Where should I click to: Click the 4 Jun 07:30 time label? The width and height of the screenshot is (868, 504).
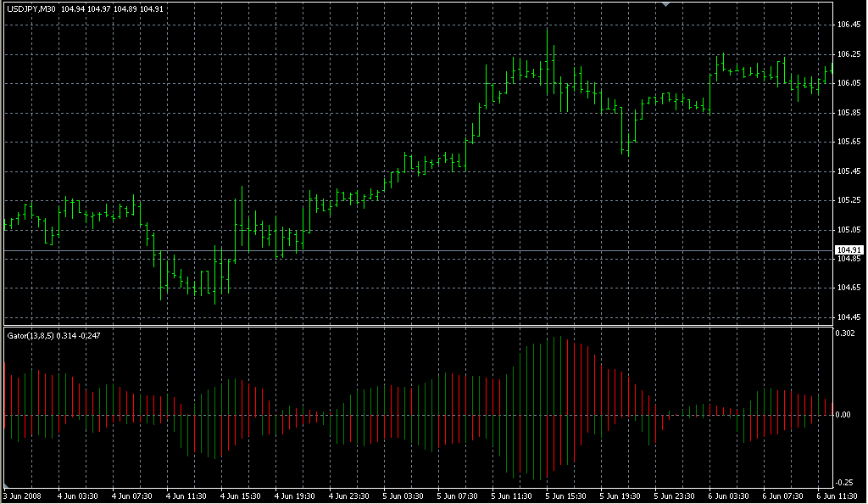coord(131,496)
